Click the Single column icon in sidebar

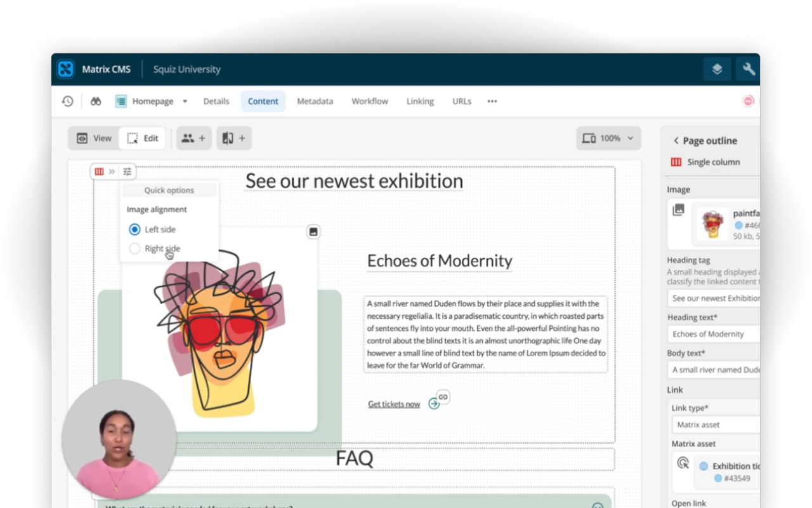(676, 162)
